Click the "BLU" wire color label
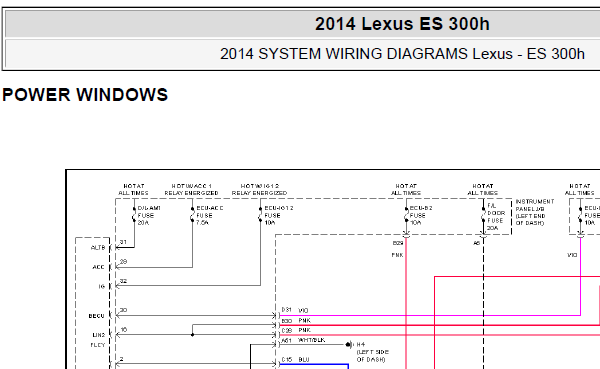Screen dimensions: 600x369 304,360
